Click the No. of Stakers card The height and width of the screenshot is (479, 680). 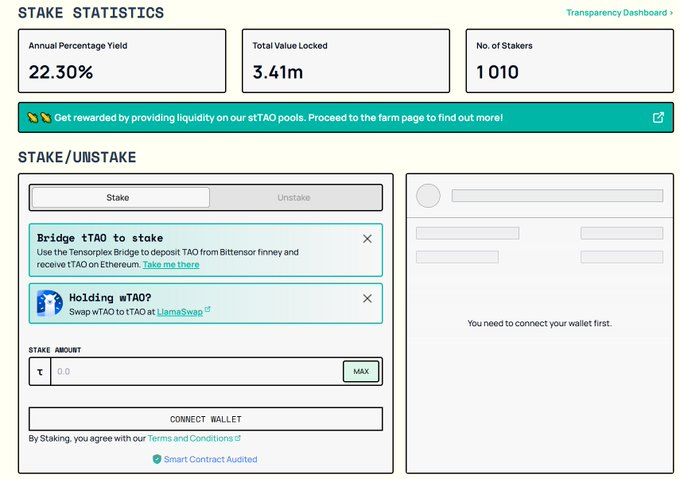[x=569, y=61]
